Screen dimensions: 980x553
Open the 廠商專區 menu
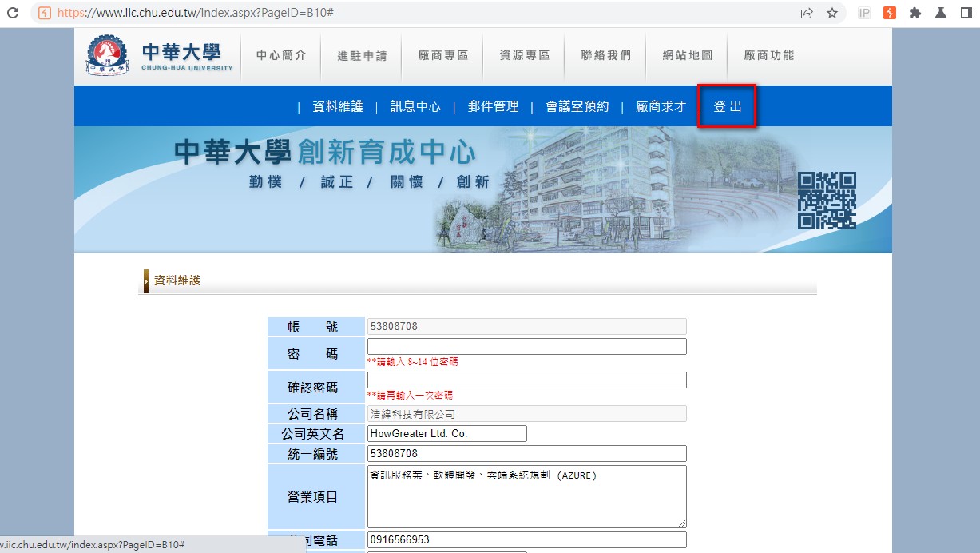click(x=443, y=56)
